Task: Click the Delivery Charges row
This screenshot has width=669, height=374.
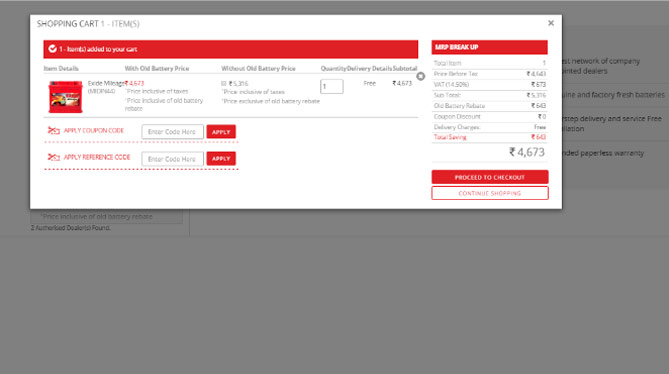Action: click(x=489, y=127)
